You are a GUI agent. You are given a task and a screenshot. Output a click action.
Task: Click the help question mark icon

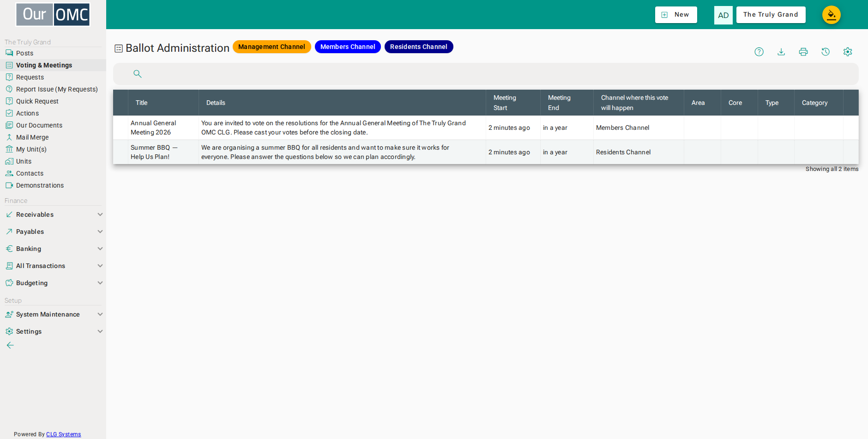tap(759, 52)
